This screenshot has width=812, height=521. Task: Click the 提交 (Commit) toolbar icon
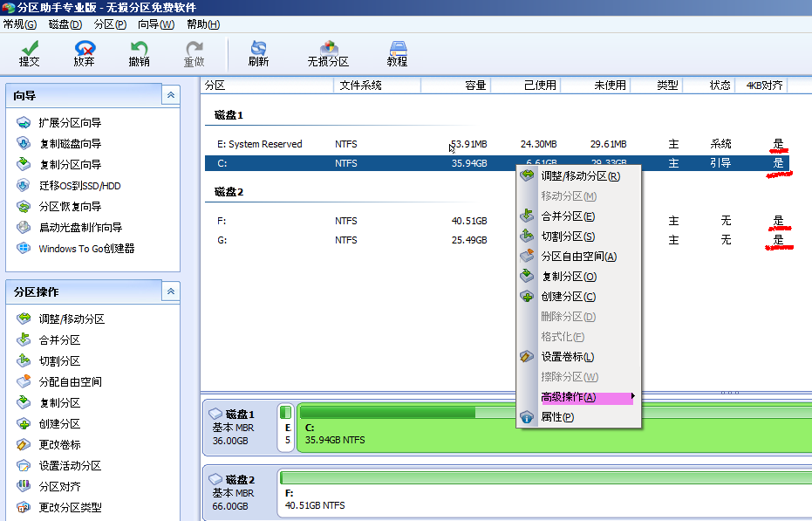[x=29, y=53]
